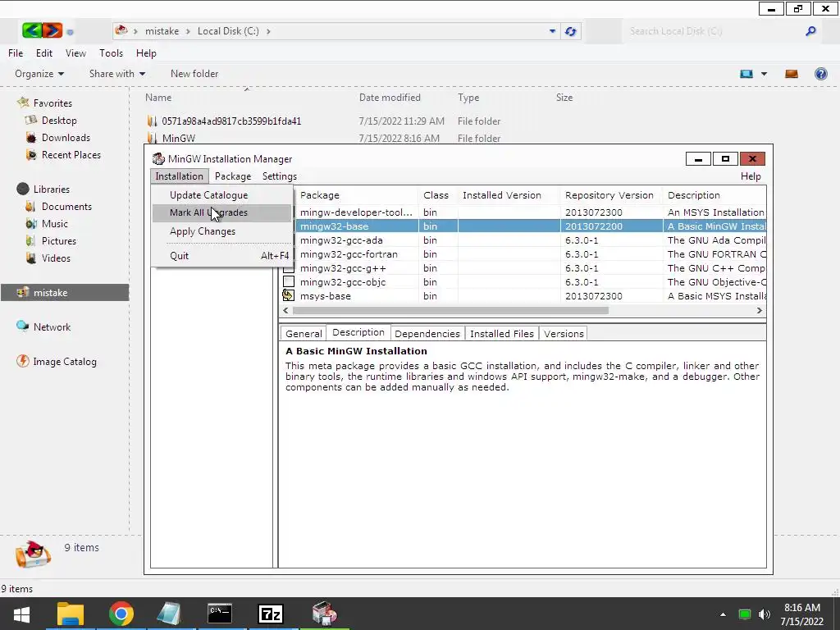
Task: Sort packages by Class column
Action: point(436,195)
